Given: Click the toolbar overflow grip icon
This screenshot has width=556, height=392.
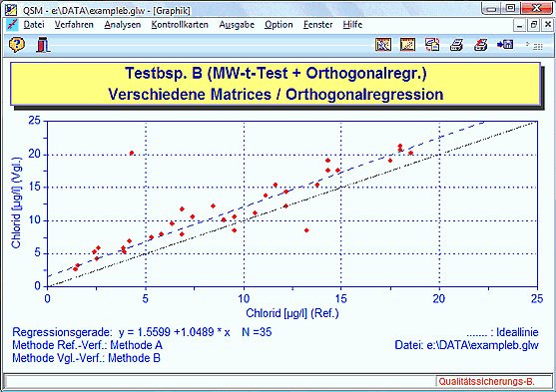Looking at the screenshot, I should coord(535,45).
